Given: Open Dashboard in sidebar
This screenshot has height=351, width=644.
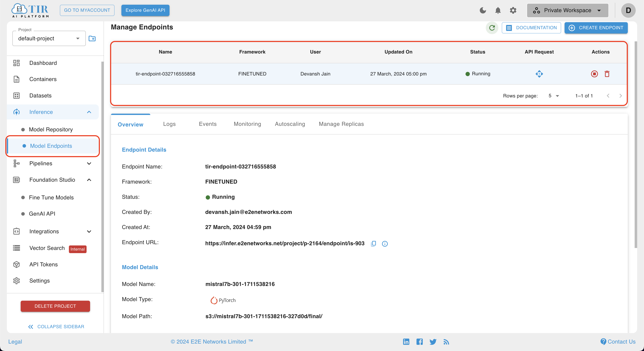Looking at the screenshot, I should 53,63.
